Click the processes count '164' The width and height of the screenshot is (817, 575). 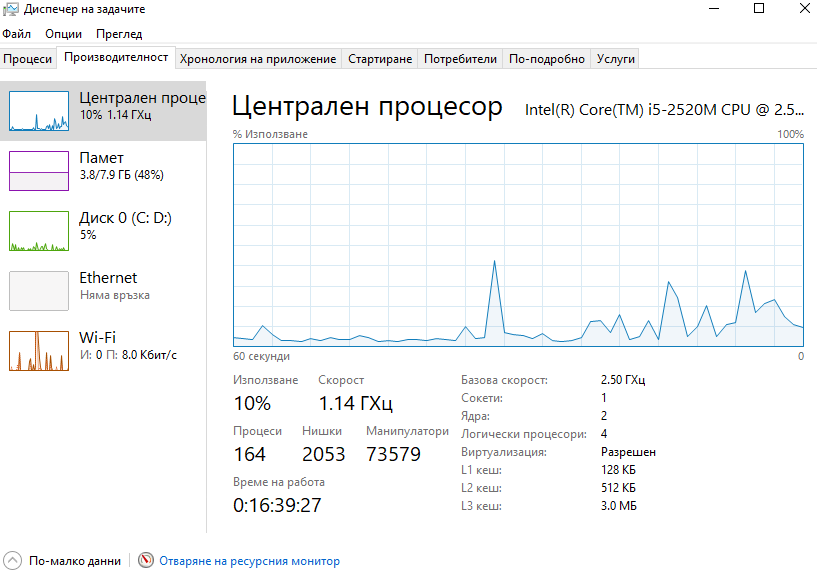(x=250, y=454)
